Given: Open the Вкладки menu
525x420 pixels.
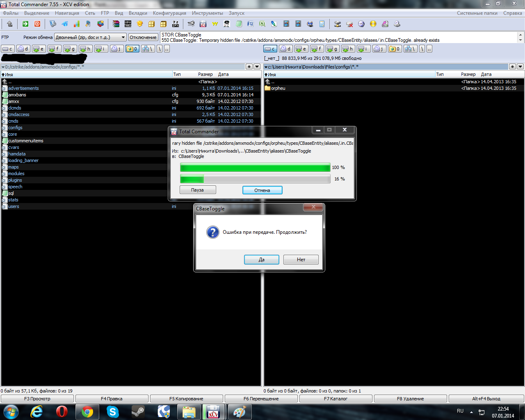Looking at the screenshot, I should [x=138, y=13].
